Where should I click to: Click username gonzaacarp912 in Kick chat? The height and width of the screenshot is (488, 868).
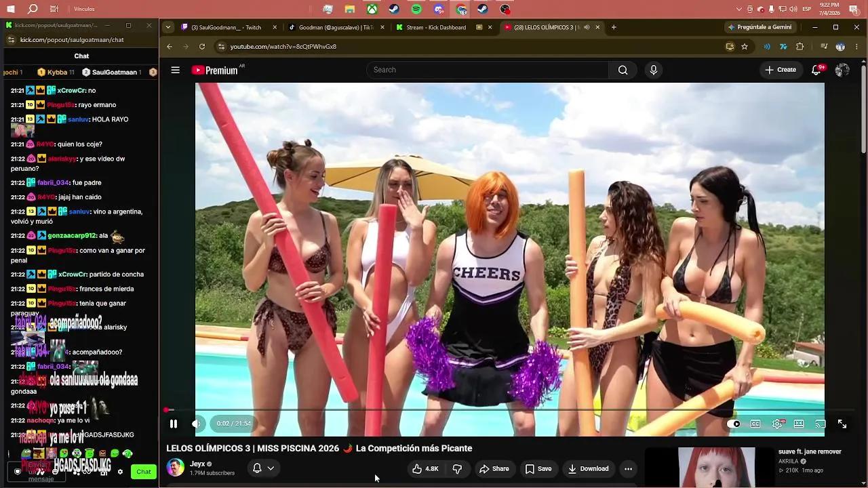[x=73, y=236]
